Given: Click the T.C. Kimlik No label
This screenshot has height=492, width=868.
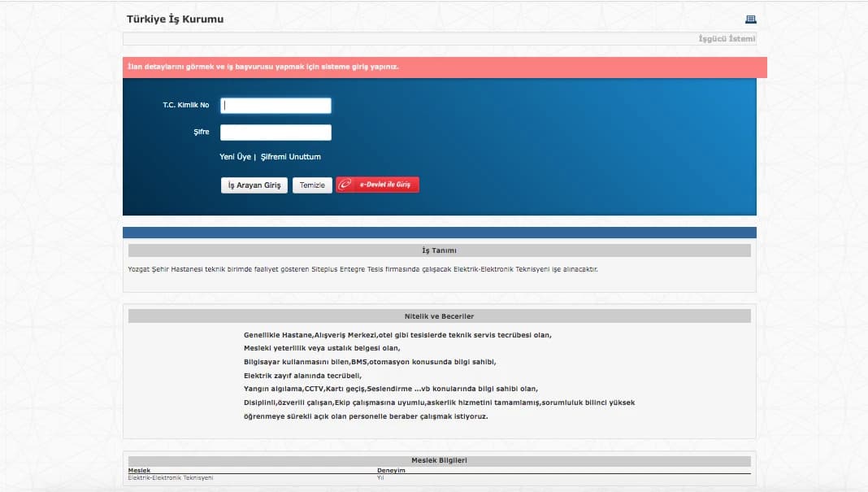Looking at the screenshot, I should point(186,105).
